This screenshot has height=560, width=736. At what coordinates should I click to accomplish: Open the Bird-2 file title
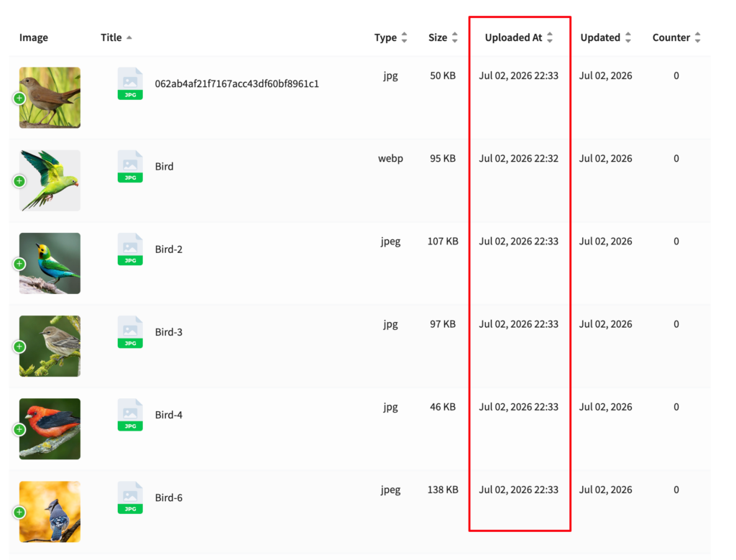(x=168, y=249)
